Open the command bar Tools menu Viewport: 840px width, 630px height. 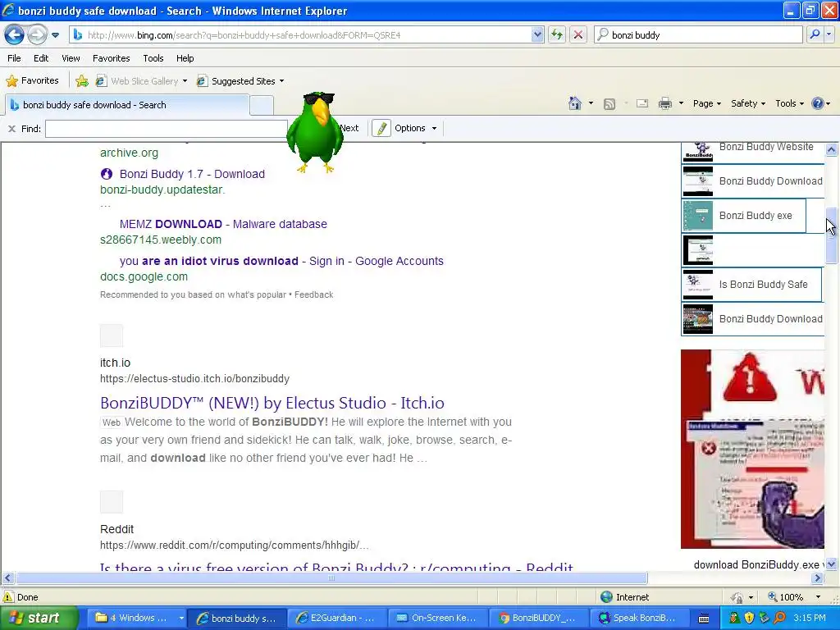(790, 103)
